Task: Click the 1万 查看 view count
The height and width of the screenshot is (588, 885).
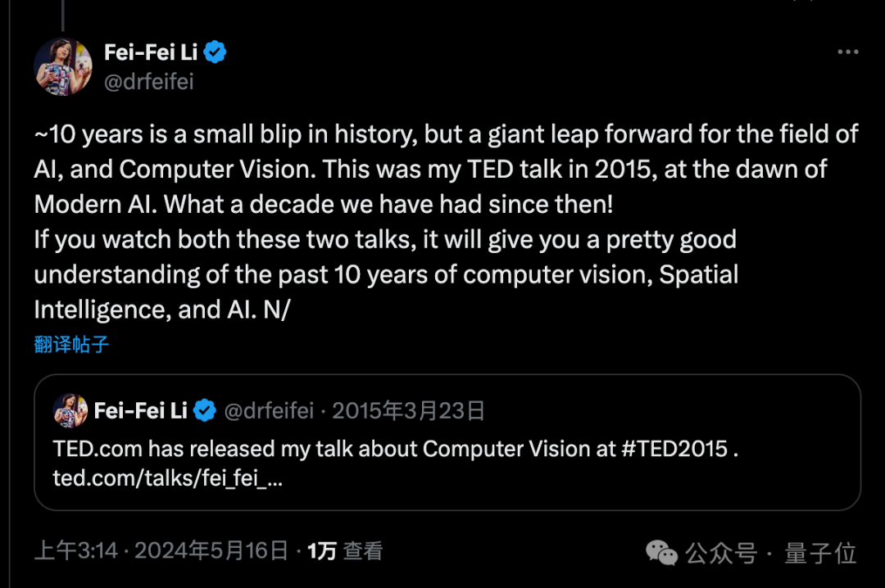Action: [x=345, y=551]
